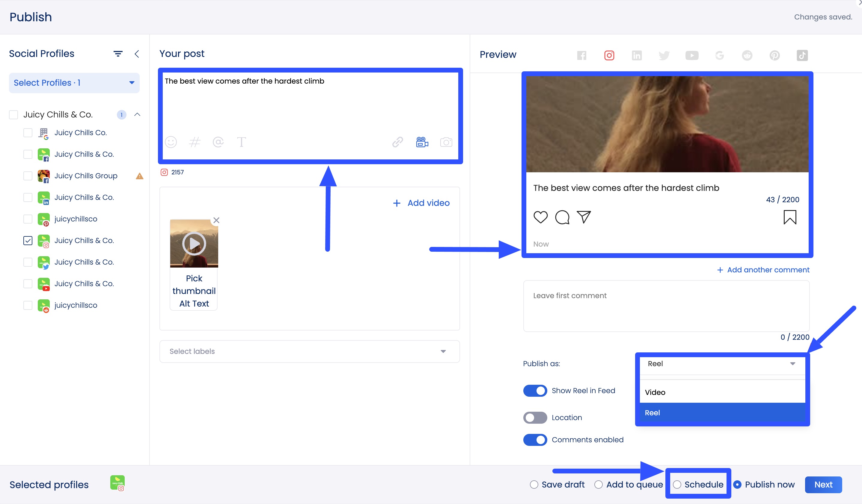
Task: Select the Schedule radio button
Action: [677, 485]
